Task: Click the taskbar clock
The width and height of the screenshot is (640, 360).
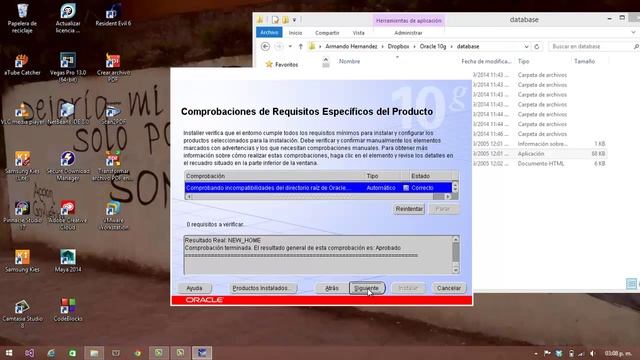Action: [618, 353]
